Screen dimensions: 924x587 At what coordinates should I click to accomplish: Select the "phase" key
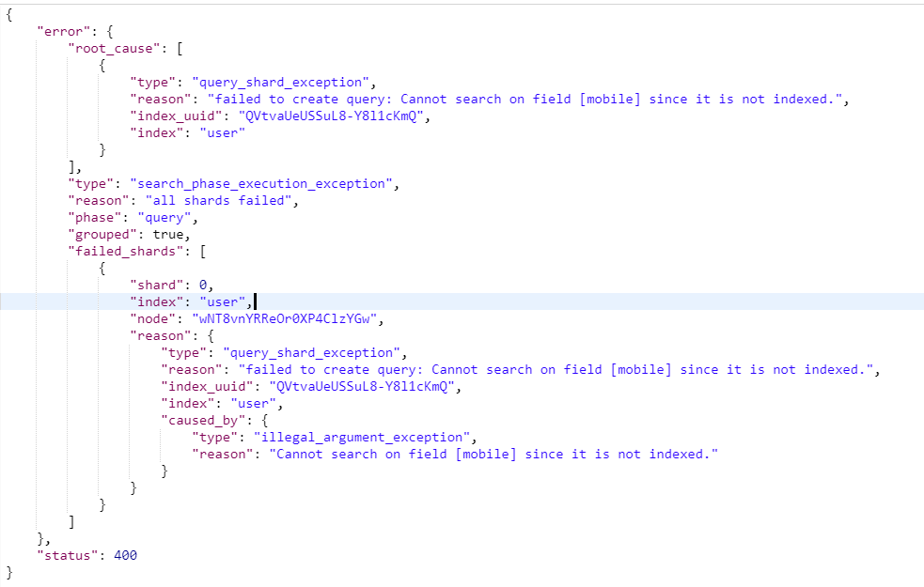(95, 218)
